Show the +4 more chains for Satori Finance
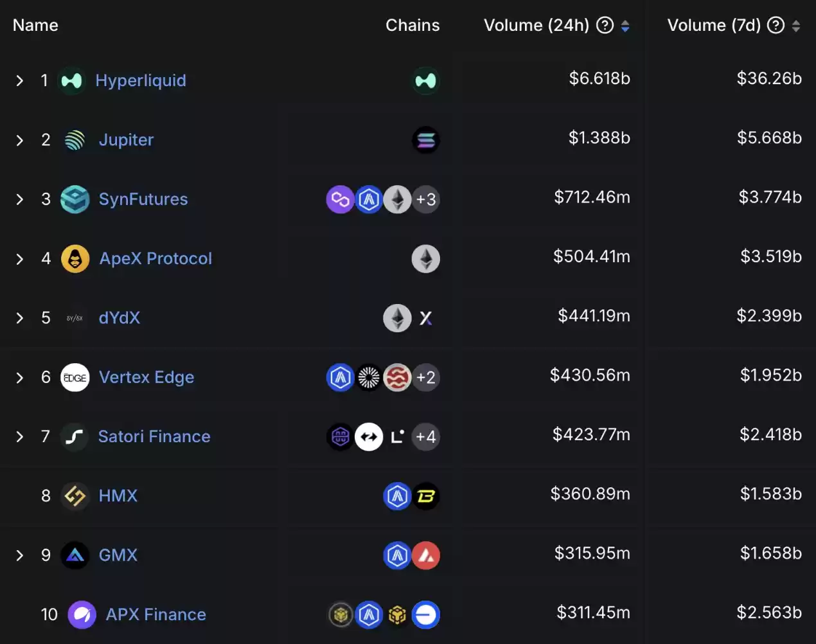816x644 pixels. pos(425,437)
